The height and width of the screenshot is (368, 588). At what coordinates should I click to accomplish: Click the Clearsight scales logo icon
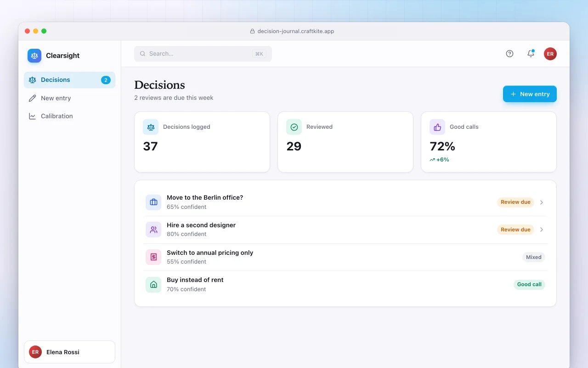point(34,56)
